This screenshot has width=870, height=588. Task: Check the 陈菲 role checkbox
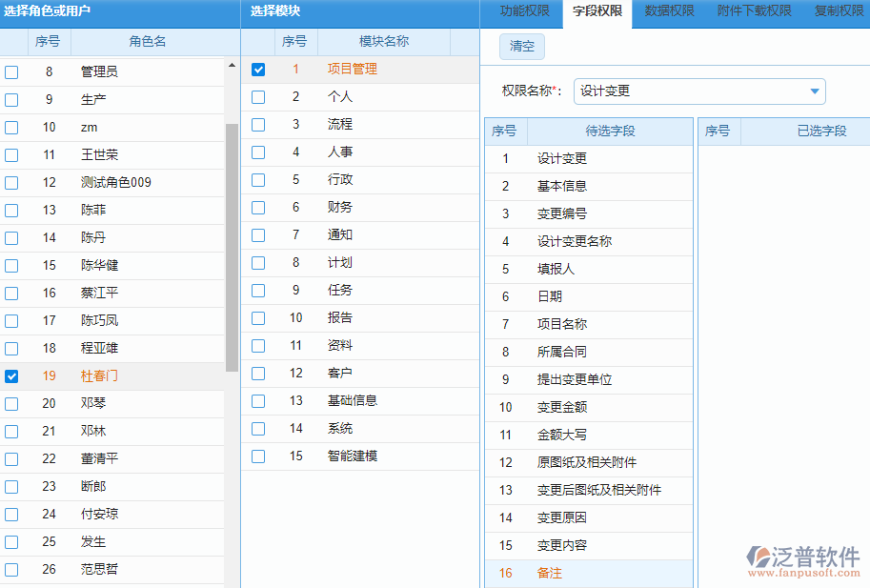11,210
